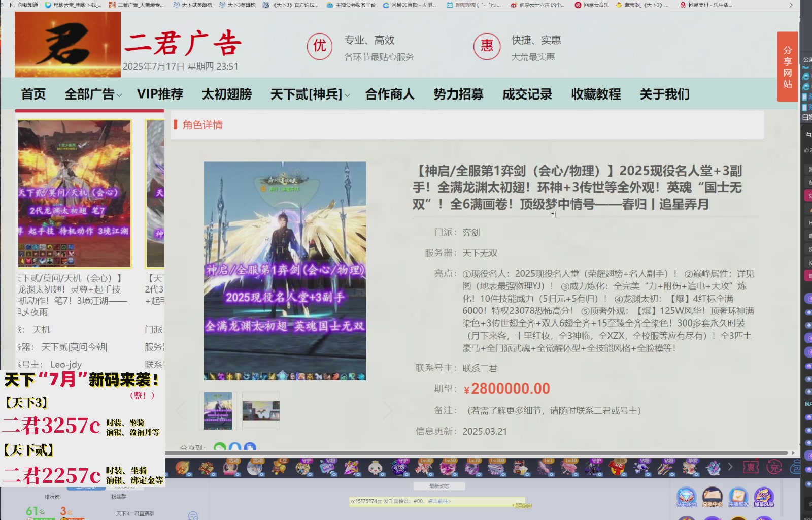Click the price ¥2800000.00
The image size is (812, 520).
507,389
